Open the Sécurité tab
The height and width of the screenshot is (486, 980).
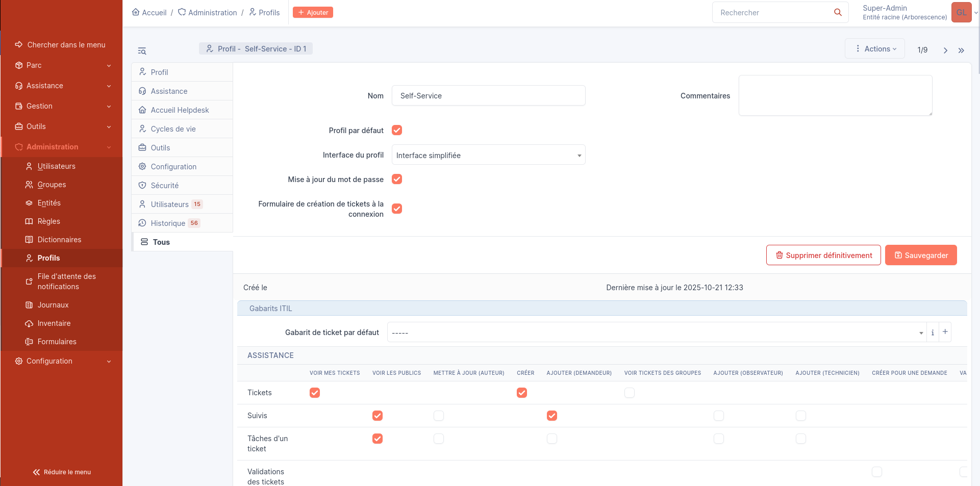coord(165,186)
